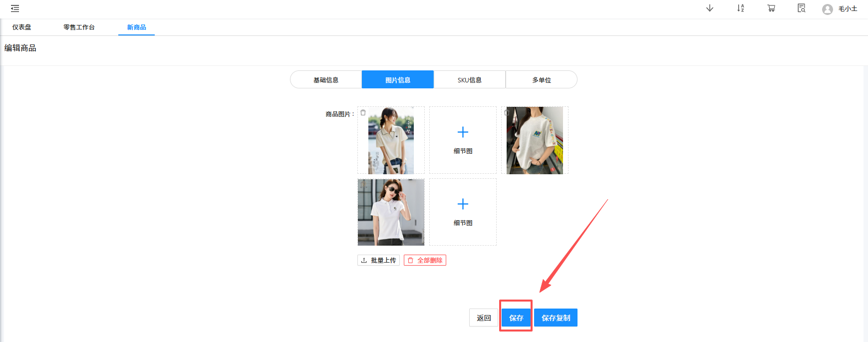868x342 pixels.
Task: Delete the beige polo shirt image
Action: 363,112
